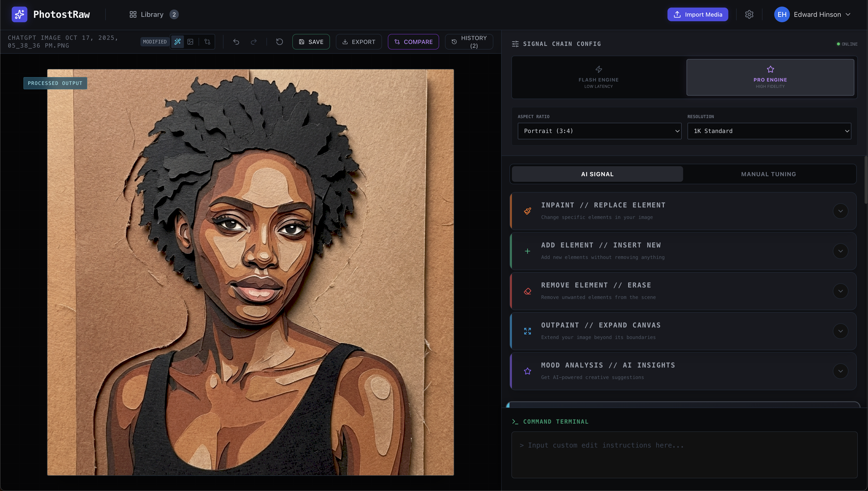Image resolution: width=868 pixels, height=491 pixels.
Task: Switch to Flash Engine low latency
Action: 598,77
